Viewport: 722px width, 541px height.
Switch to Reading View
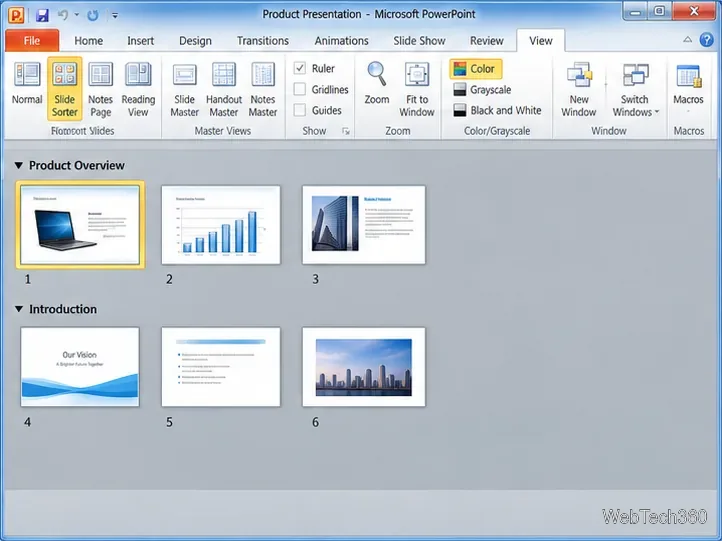pyautogui.click(x=138, y=89)
